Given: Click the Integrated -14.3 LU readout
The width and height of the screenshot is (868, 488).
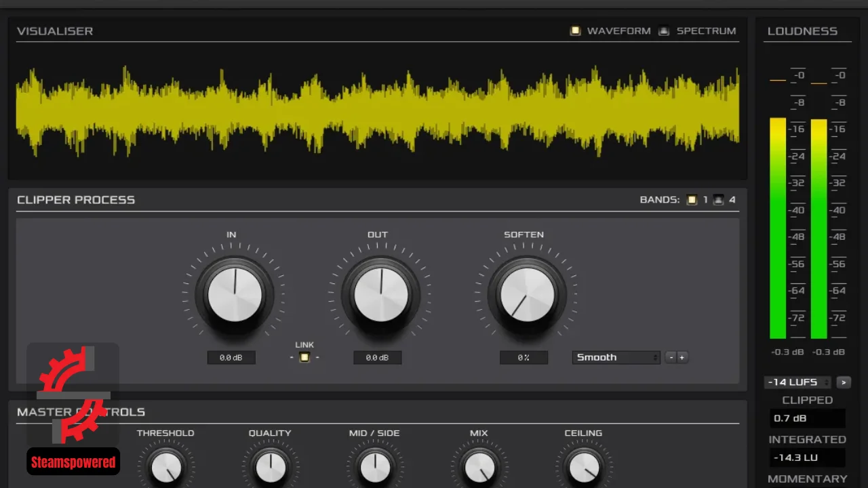Looking at the screenshot, I should coord(807,457).
